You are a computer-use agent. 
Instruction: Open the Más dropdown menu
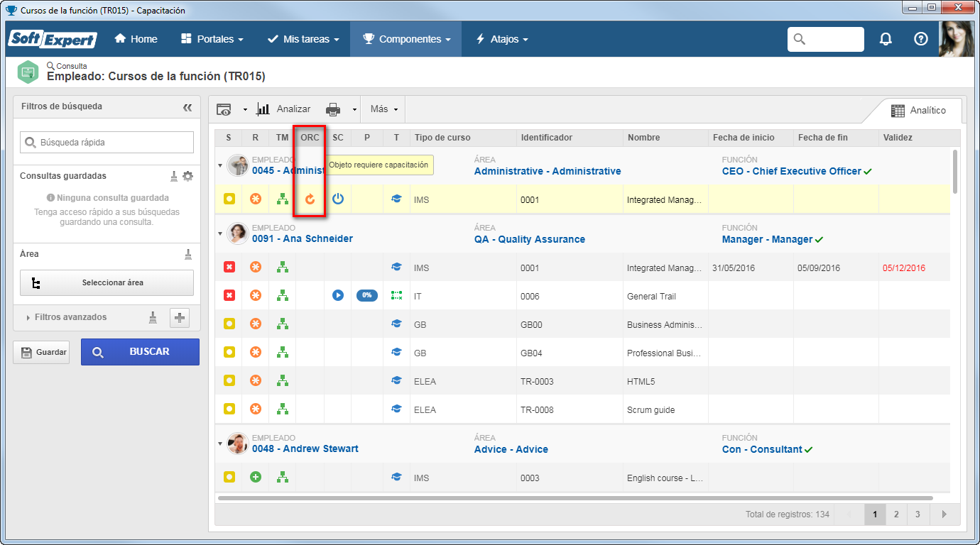[x=384, y=109]
